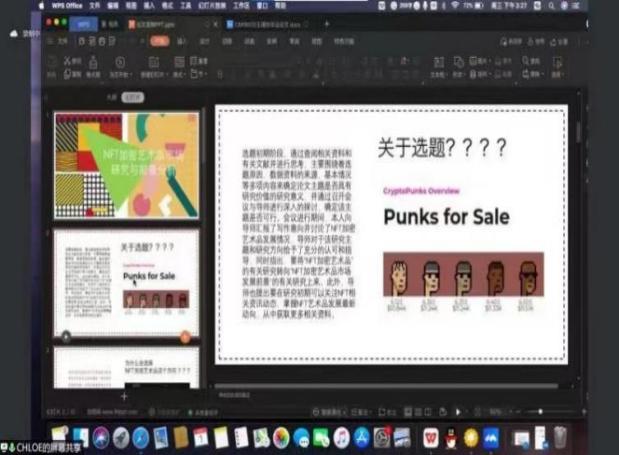Open the Section (节) dropdown in ribbon
This screenshot has height=455, width=619.
[199, 74]
